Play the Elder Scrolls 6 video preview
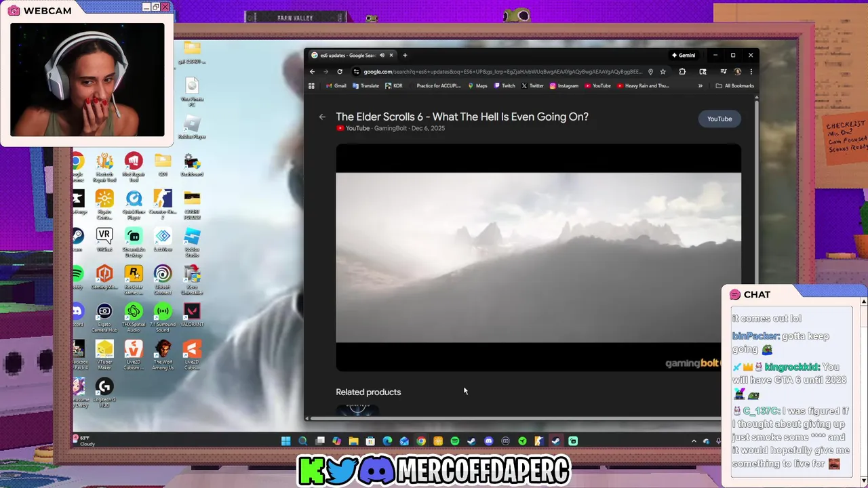The height and width of the screenshot is (488, 868). (538, 258)
